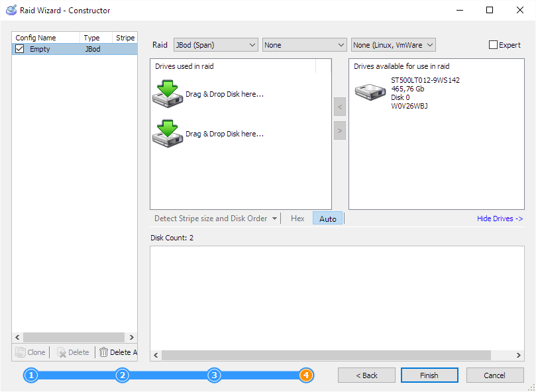Switch to Auto view

(x=327, y=219)
